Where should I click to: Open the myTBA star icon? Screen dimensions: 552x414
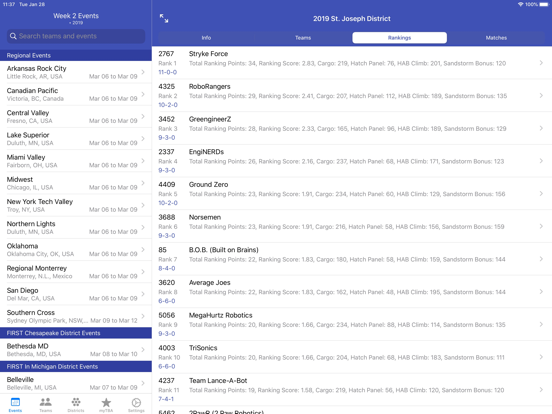[106, 402]
